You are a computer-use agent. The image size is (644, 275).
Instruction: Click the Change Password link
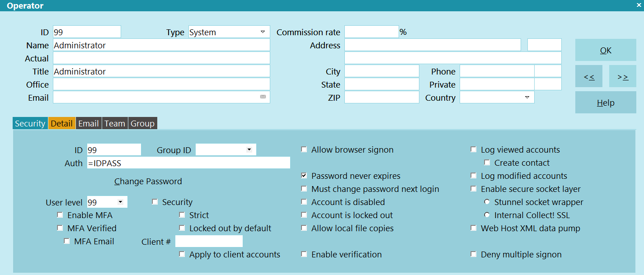point(148,181)
